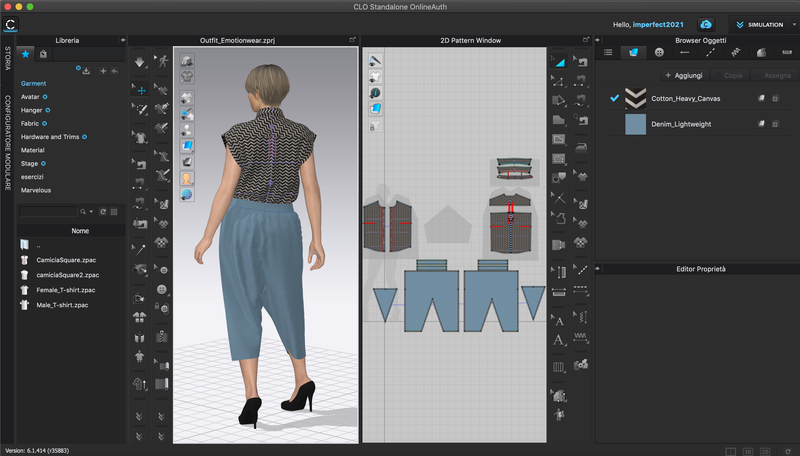Screen dimensions: 800x456
Task: Open Avatar in the library list
Action: (30, 96)
